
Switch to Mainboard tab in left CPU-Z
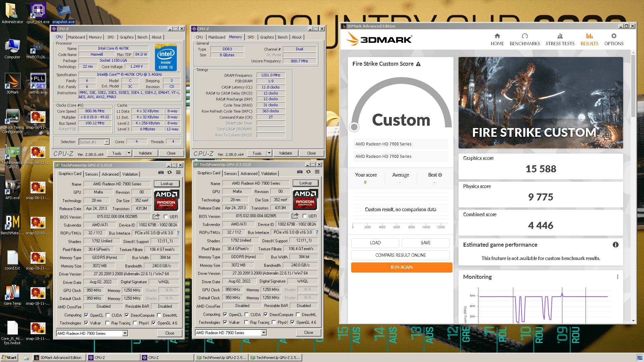pyautogui.click(x=76, y=37)
